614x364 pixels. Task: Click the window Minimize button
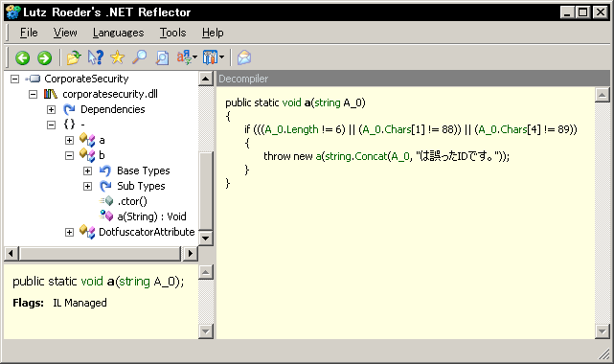pyautogui.click(x=567, y=12)
